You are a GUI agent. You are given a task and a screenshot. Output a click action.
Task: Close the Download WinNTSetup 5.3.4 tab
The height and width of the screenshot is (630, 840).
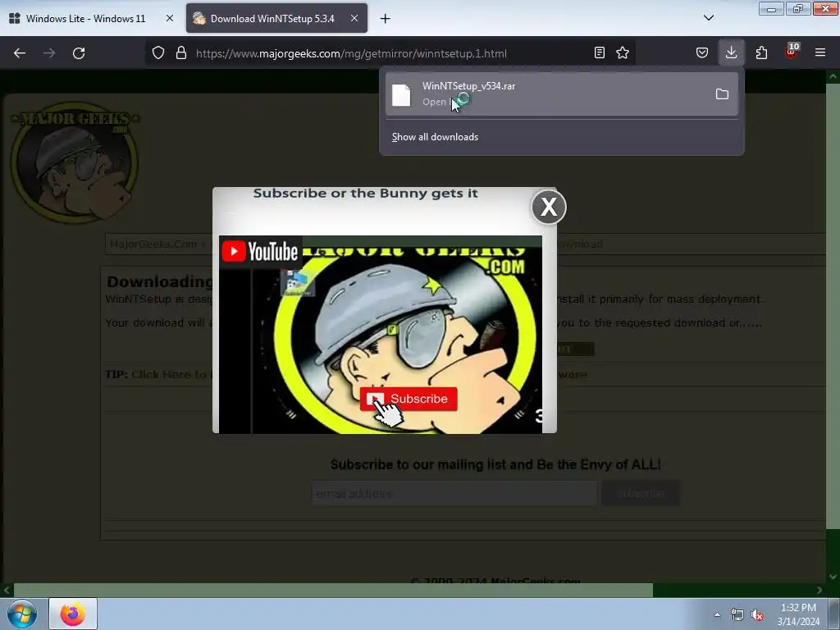(354, 18)
